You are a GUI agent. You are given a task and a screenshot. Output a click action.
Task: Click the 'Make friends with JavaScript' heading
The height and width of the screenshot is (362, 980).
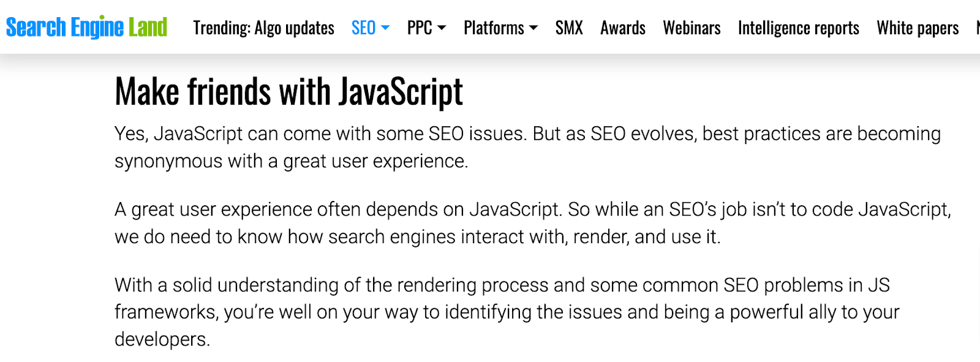point(288,92)
